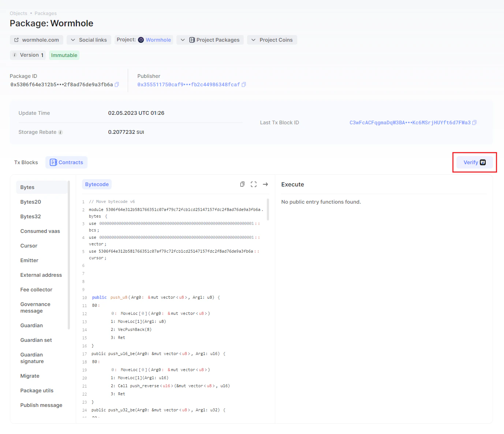Viewport: 504px width, 434px height.
Task: Click the arrow icon in the Bytecode header
Action: tap(265, 184)
